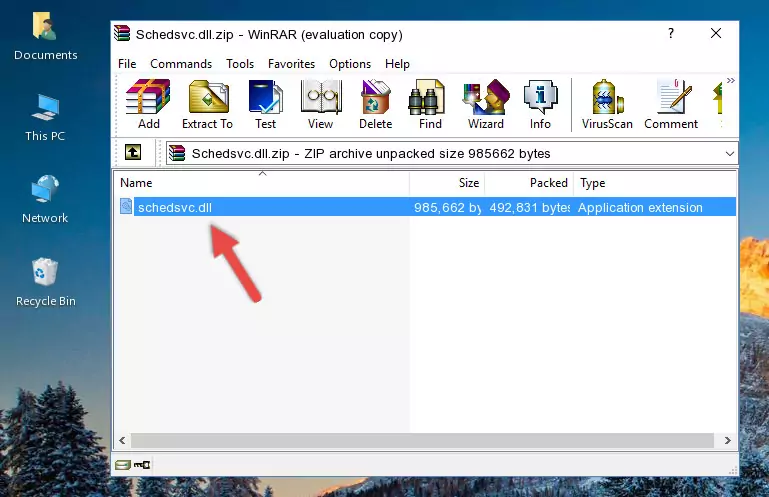Screen dimensions: 769x497
Task: Select the schedsvc.dll file row
Action: pos(426,207)
